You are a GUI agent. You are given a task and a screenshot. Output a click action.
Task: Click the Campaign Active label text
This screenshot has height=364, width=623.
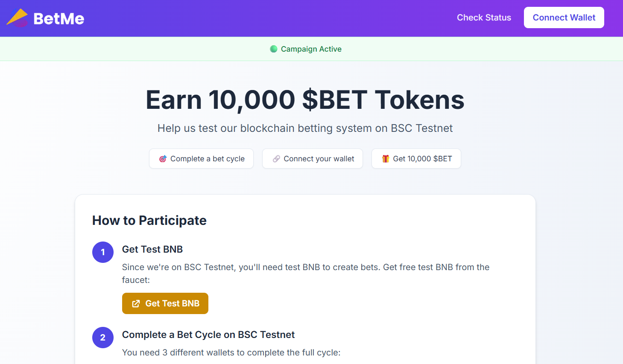[311, 49]
